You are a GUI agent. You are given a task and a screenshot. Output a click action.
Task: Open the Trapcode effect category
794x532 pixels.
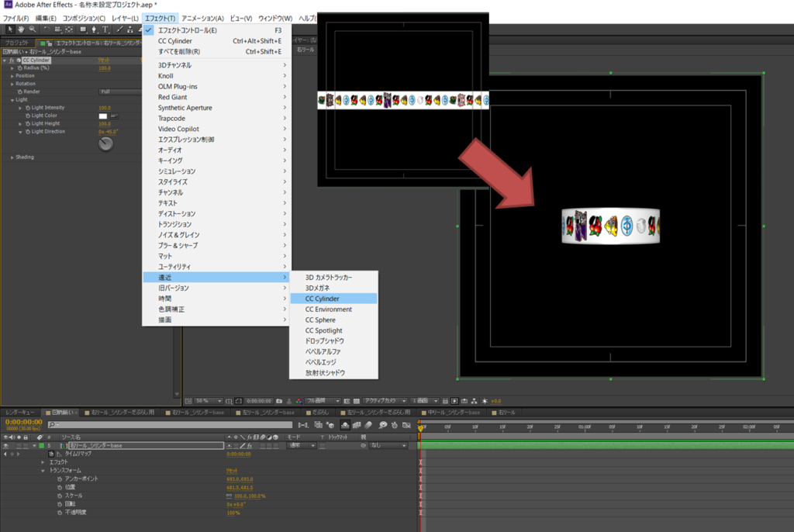[217, 118]
